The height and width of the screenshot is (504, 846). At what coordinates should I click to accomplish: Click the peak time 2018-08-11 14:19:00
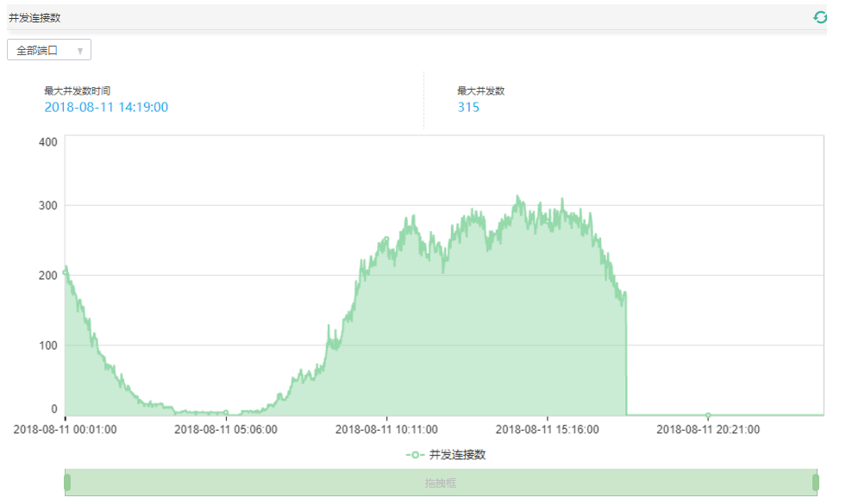106,108
